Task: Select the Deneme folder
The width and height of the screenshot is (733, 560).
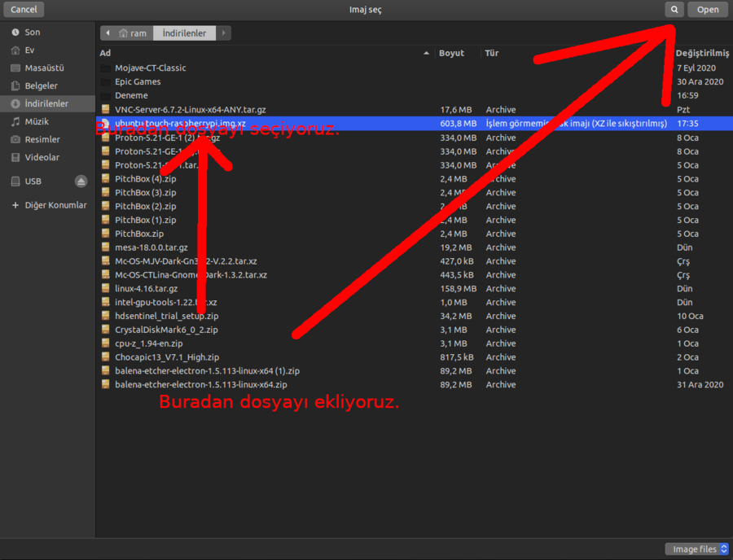Action: (x=415, y=95)
